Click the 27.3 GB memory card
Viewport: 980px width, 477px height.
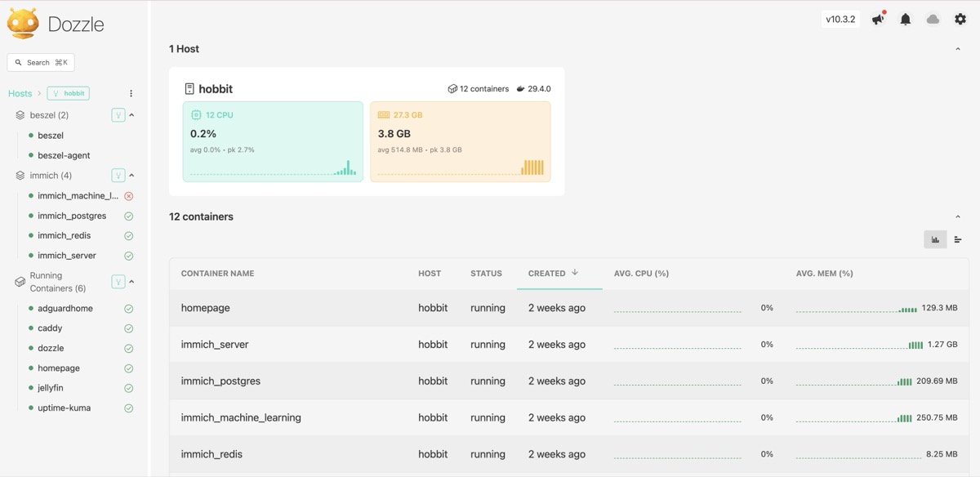click(x=461, y=140)
